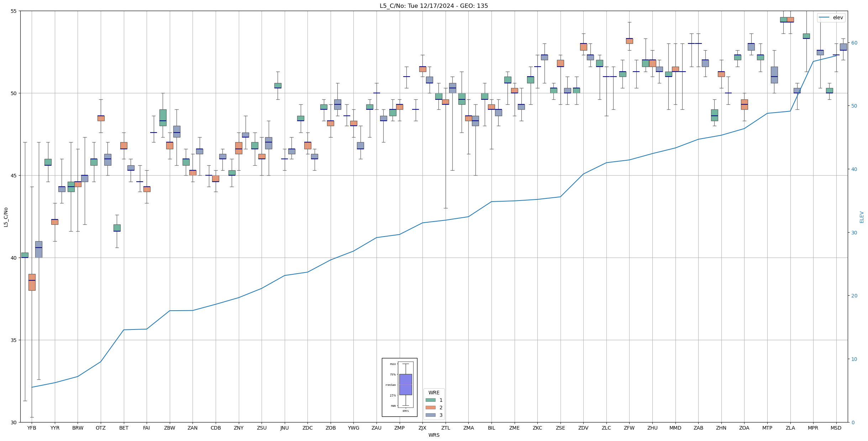The width and height of the screenshot is (868, 441).
Task: Click the 50 tick on left axis
Action: click(13, 93)
